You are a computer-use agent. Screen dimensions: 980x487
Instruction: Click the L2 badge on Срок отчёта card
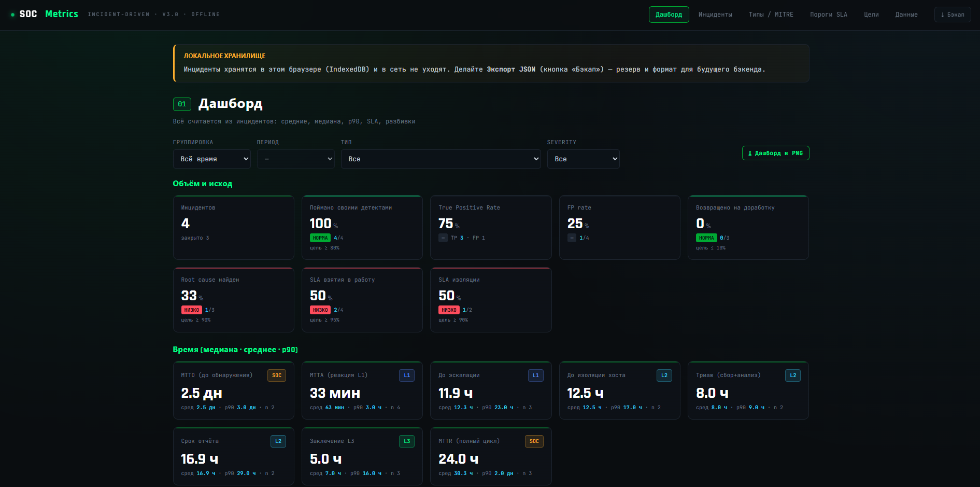click(x=278, y=441)
